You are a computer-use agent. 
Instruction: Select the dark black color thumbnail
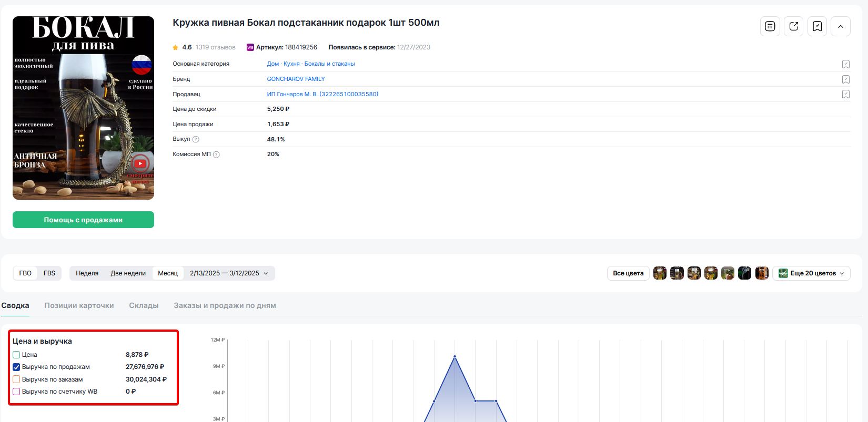point(744,273)
